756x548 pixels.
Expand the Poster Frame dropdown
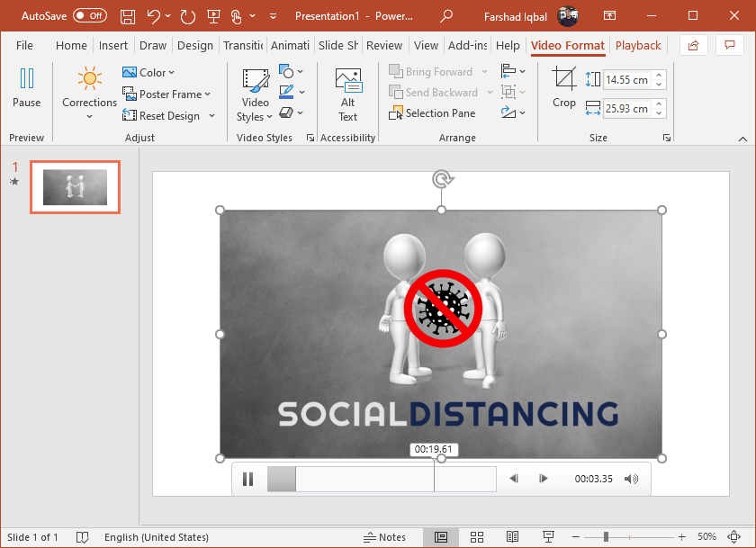tap(167, 94)
